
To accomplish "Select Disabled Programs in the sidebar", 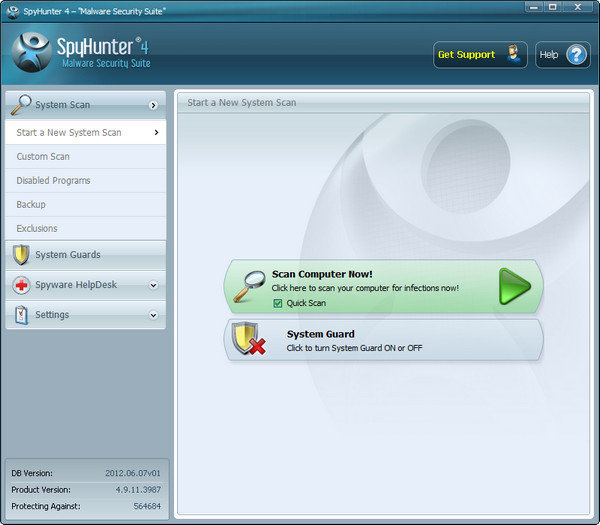I will [x=53, y=181].
